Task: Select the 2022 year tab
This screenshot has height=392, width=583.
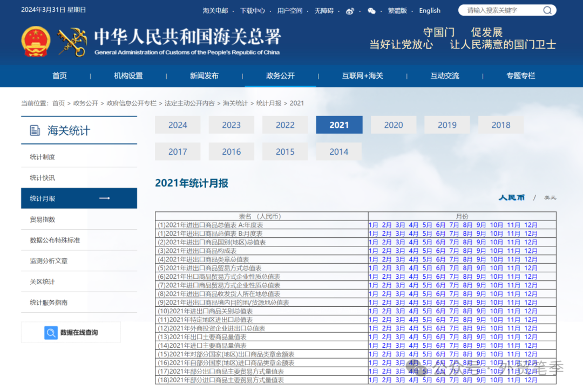Action: click(285, 125)
